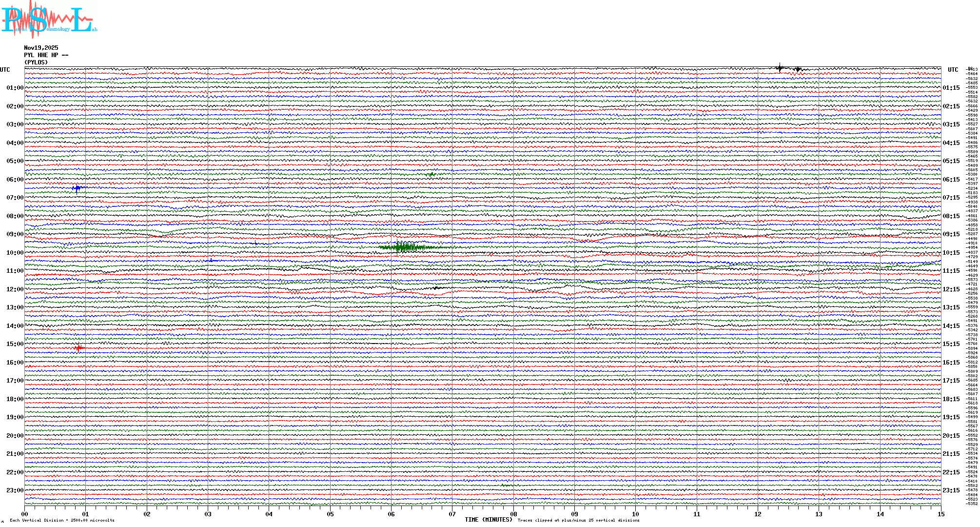The width and height of the screenshot is (980, 527).
Task: Click the PSL Seismology Lab logo
Action: pyautogui.click(x=49, y=19)
